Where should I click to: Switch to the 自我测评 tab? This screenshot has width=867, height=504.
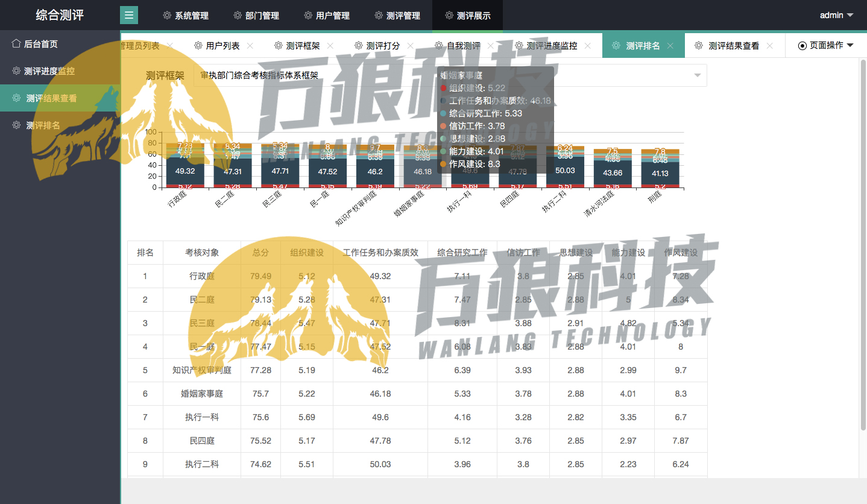coord(463,46)
